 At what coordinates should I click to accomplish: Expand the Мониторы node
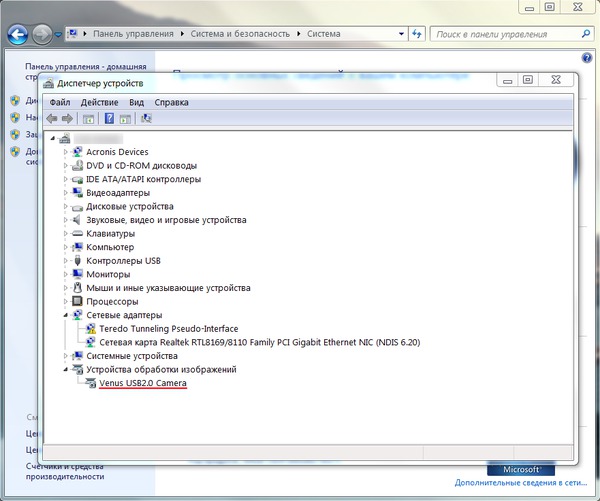(65, 274)
